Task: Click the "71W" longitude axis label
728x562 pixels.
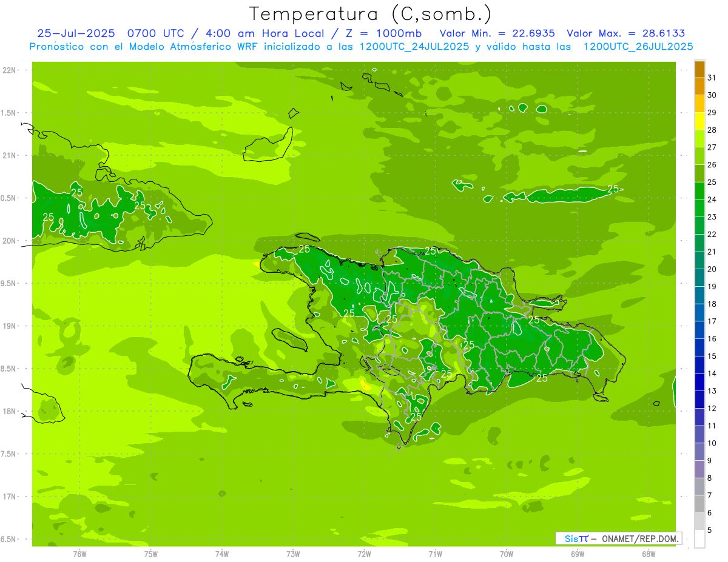Action: pos(435,554)
